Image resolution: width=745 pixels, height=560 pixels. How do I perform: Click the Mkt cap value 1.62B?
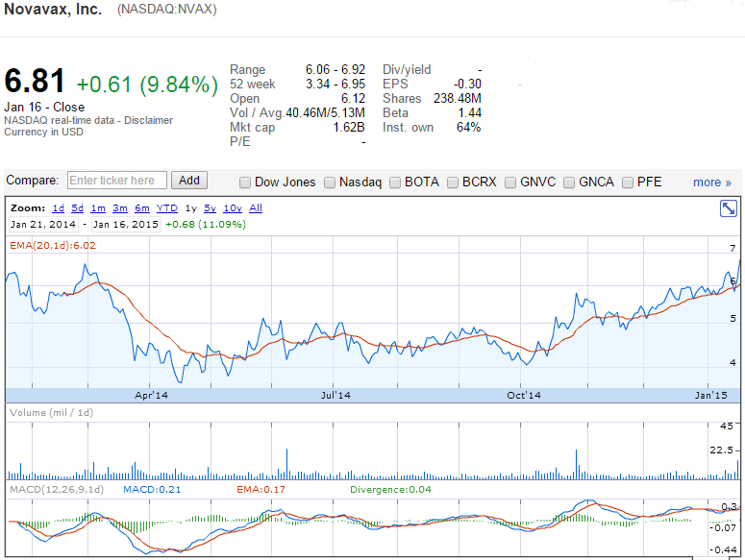(x=349, y=127)
